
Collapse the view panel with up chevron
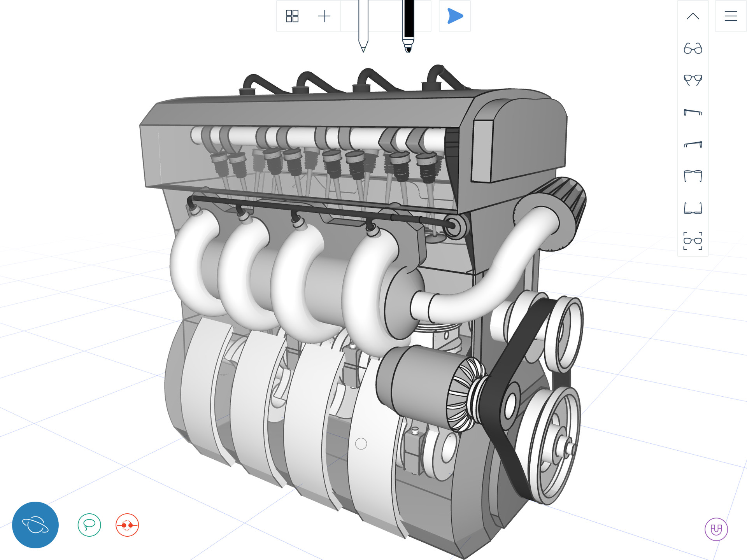692,16
